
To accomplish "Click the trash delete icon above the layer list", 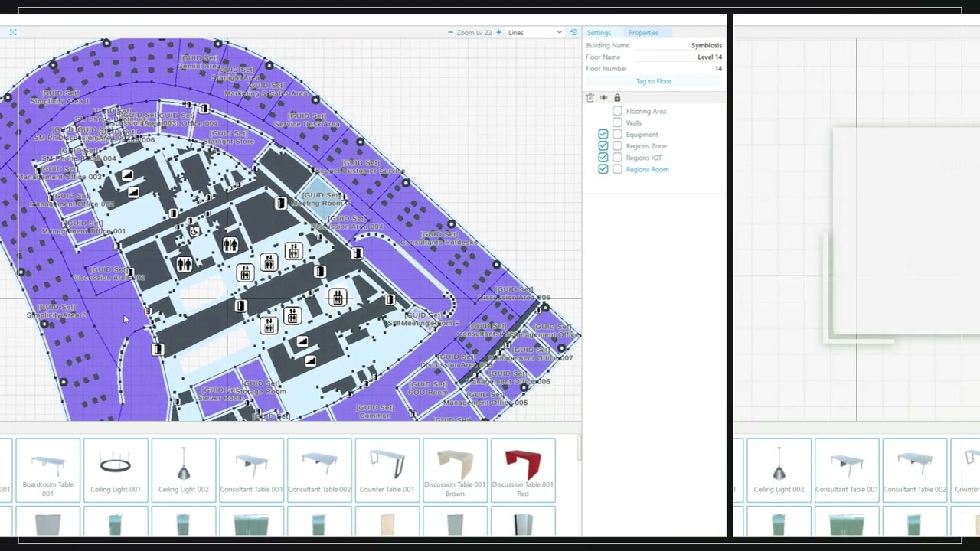I will point(590,98).
